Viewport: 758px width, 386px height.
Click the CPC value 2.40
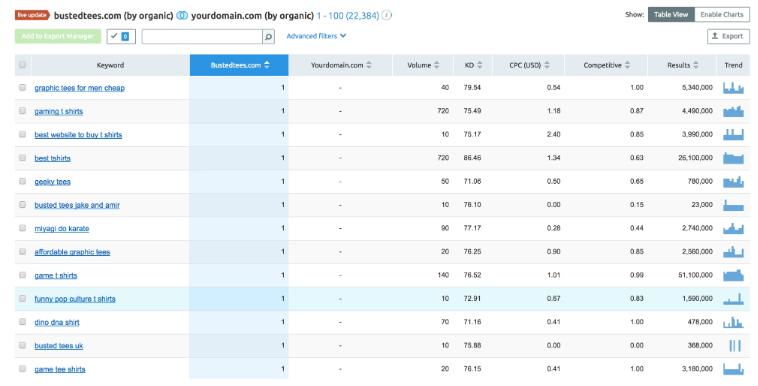[554, 134]
